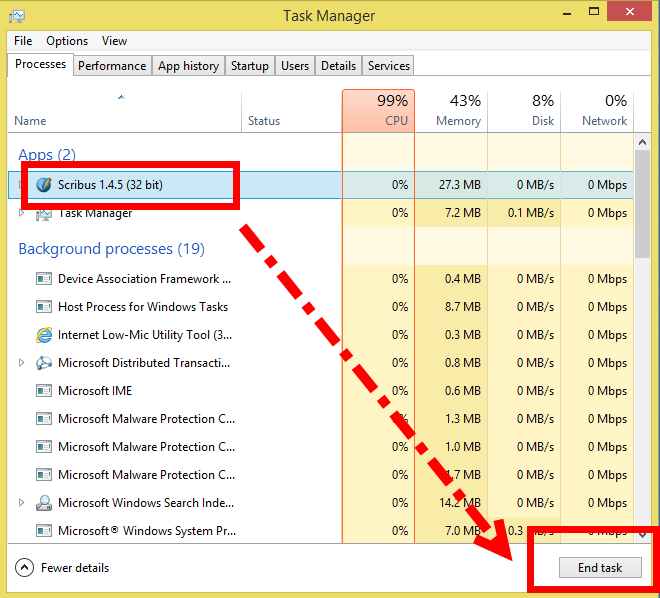Select the Microsoft IME process name

point(95,391)
